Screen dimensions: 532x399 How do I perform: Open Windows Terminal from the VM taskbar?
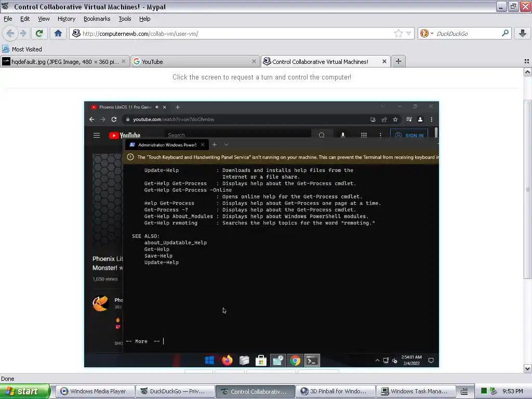pos(312,361)
